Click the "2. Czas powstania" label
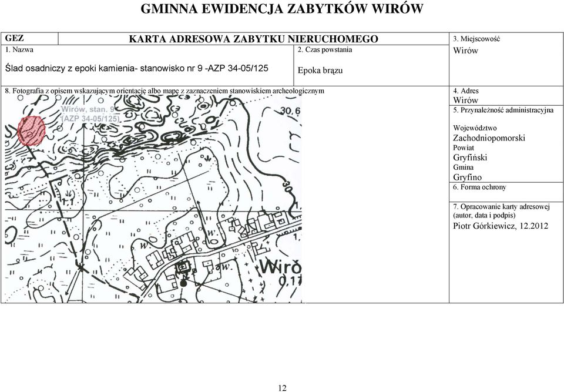The width and height of the screenshot is (564, 392). point(325,50)
